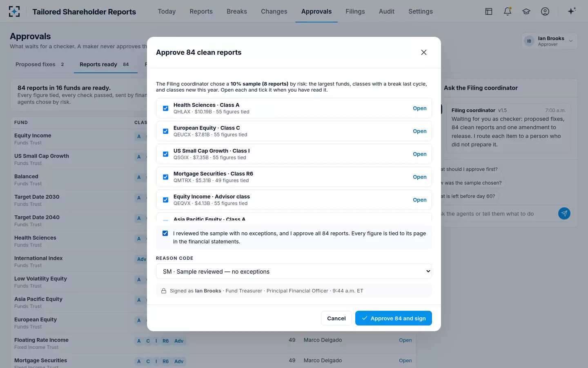
Task: Open the Health Sciences Class A report
Action: point(419,108)
